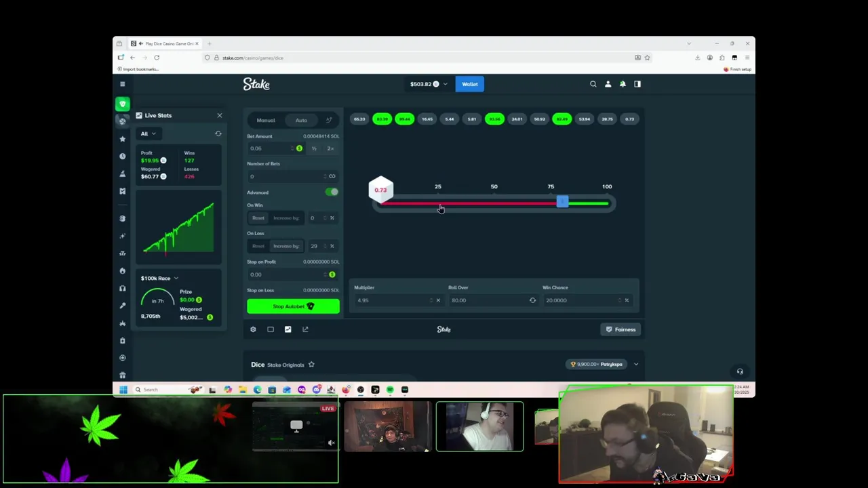This screenshot has width=868, height=488.
Task: Select the Play Dice Casino Game browser tab
Action: (166, 43)
